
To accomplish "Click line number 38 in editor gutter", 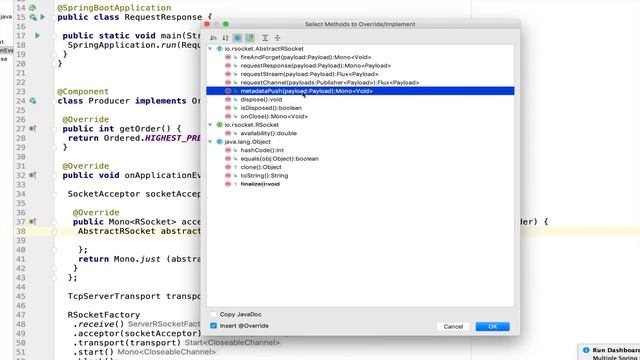I will click(x=21, y=231).
